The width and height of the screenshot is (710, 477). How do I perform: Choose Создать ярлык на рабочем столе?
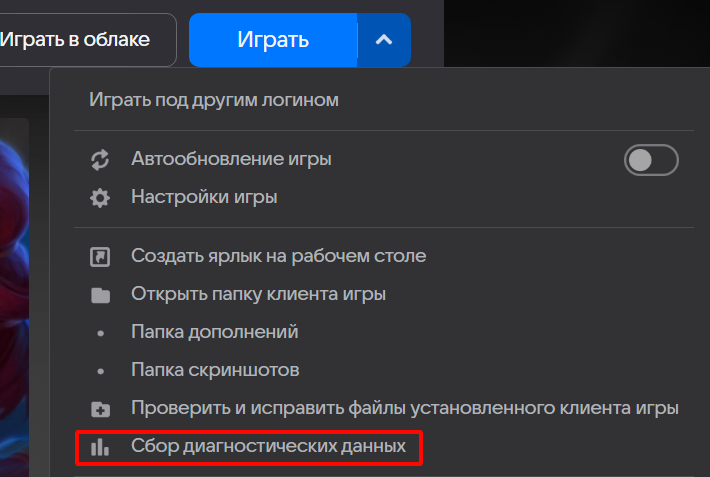(x=278, y=256)
